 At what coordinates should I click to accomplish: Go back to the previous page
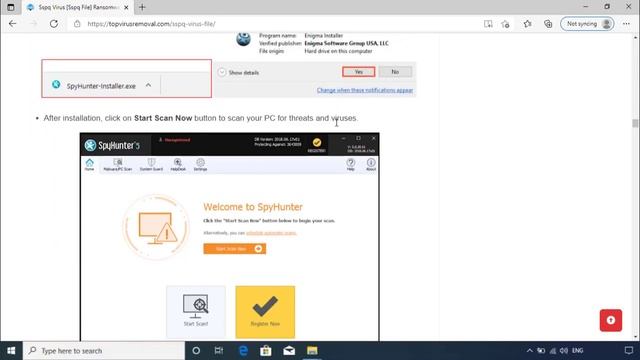pyautogui.click(x=13, y=24)
